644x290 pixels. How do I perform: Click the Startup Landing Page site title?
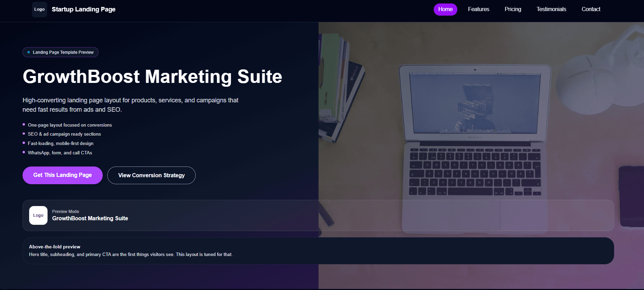pos(84,9)
